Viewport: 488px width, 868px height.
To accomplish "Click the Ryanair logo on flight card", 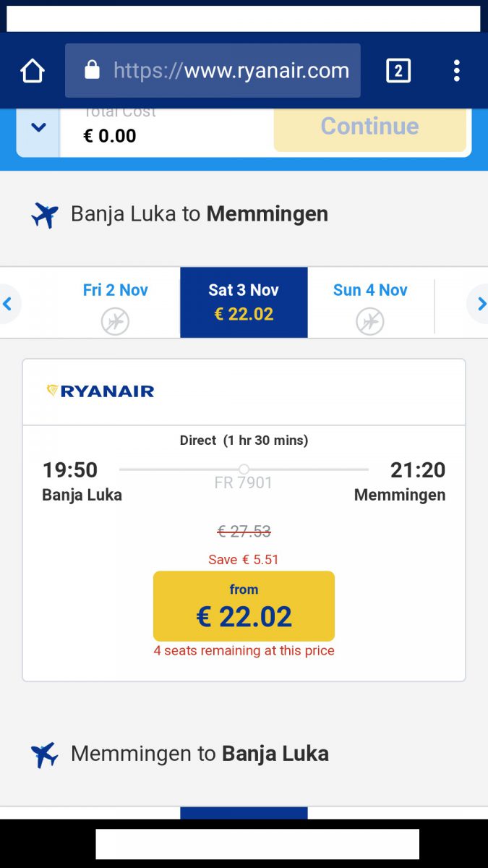I will pos(100,391).
